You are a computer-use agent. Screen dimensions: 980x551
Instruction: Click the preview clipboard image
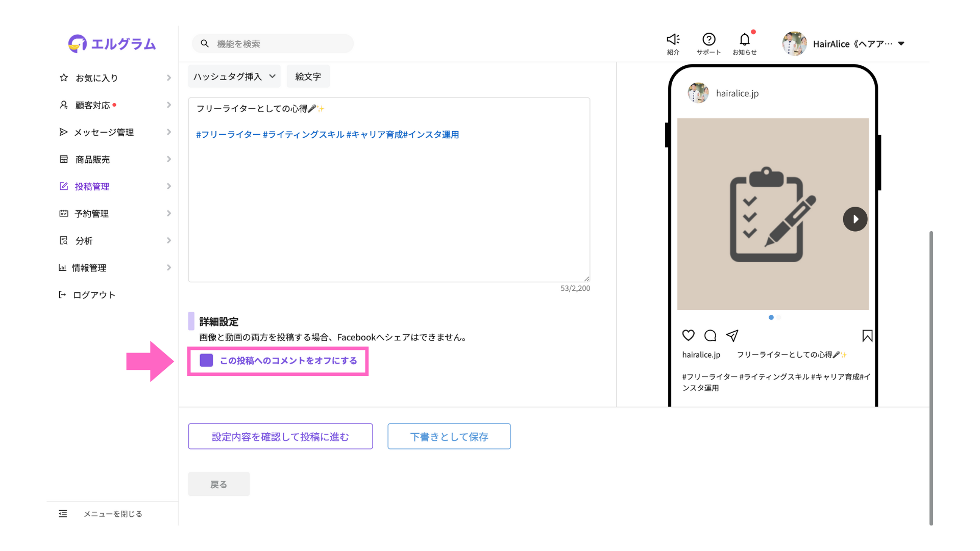773,214
